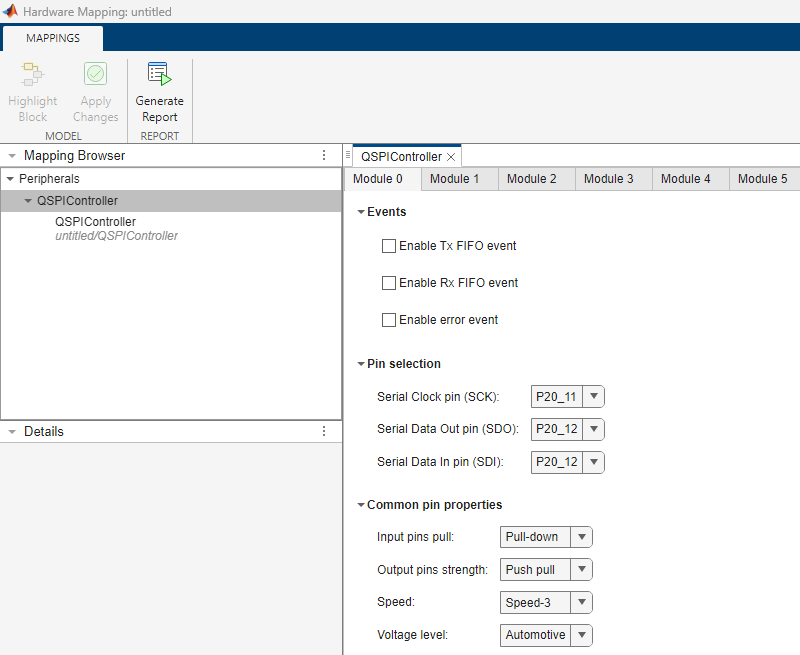800x655 pixels.
Task: Open the Mapping Browser options menu
Action: coord(323,155)
